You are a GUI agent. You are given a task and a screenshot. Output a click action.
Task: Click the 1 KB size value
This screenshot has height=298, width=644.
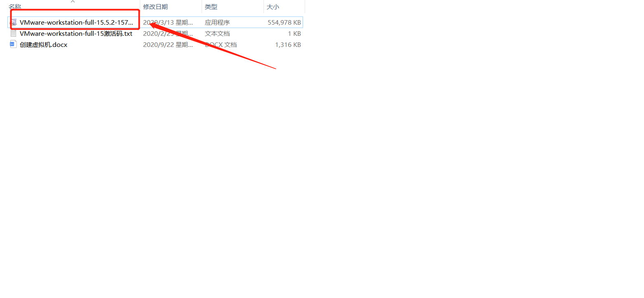pos(294,33)
